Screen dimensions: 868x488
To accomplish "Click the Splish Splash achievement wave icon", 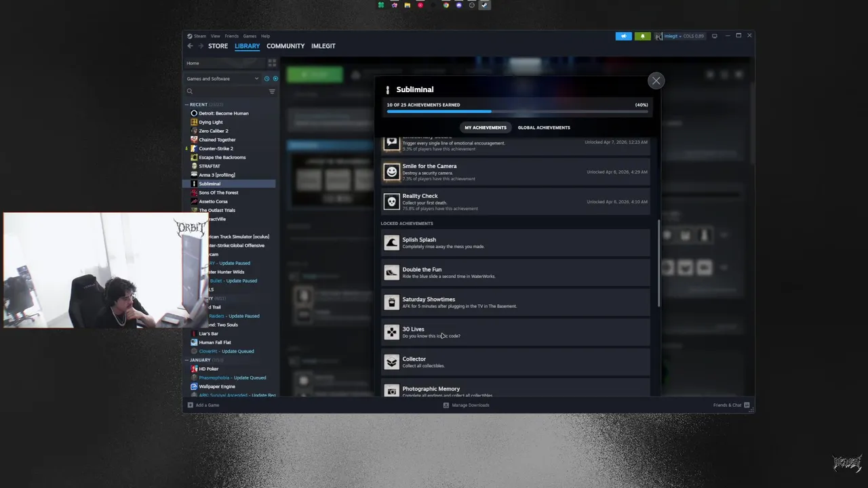I will [x=391, y=243].
